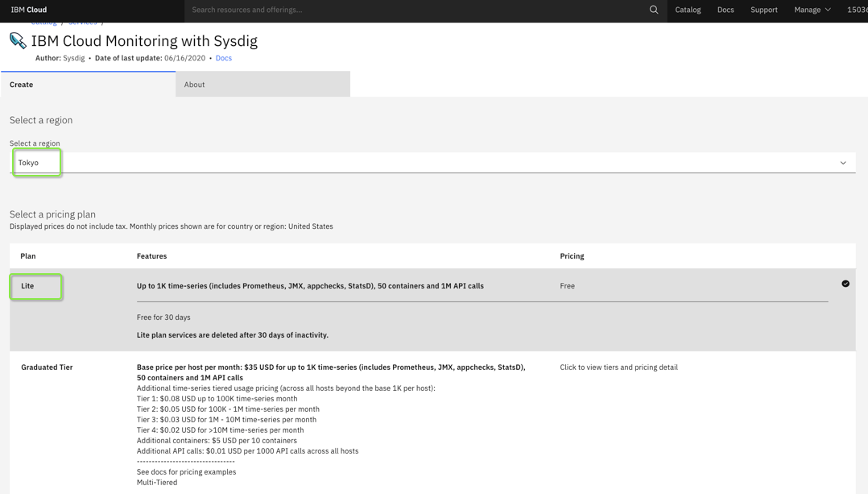This screenshot has width=868, height=494.
Task: Click 'See docs for pricing examples' text
Action: (x=186, y=472)
